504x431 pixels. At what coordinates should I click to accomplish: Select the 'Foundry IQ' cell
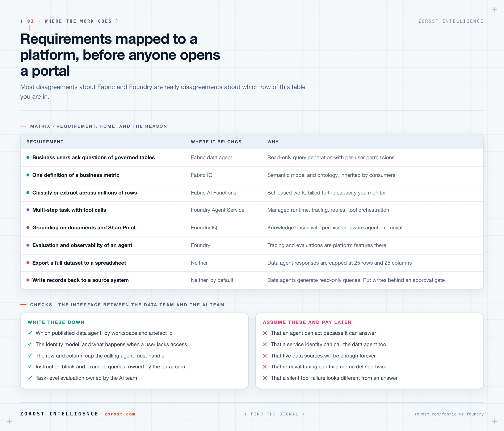tap(204, 227)
